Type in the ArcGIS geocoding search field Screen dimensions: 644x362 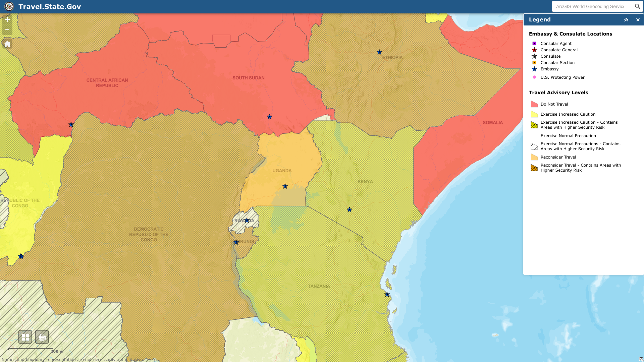pyautogui.click(x=591, y=6)
